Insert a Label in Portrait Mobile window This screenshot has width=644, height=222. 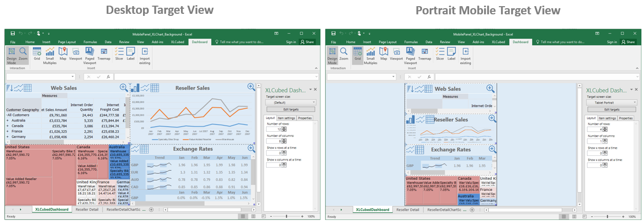[x=451, y=54]
